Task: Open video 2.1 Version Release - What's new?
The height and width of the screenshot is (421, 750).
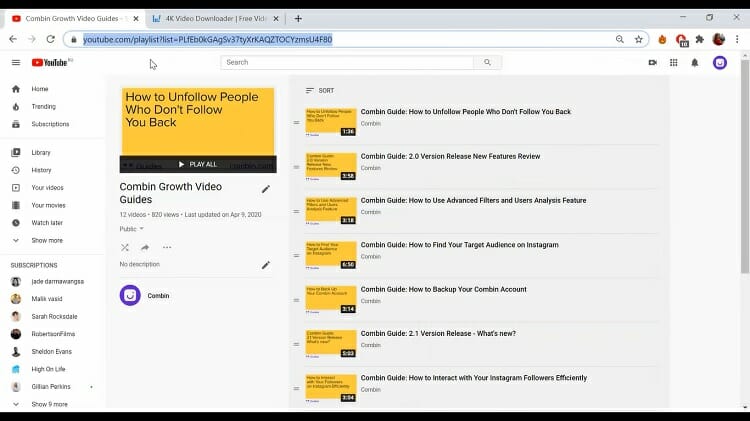Action: tap(438, 333)
